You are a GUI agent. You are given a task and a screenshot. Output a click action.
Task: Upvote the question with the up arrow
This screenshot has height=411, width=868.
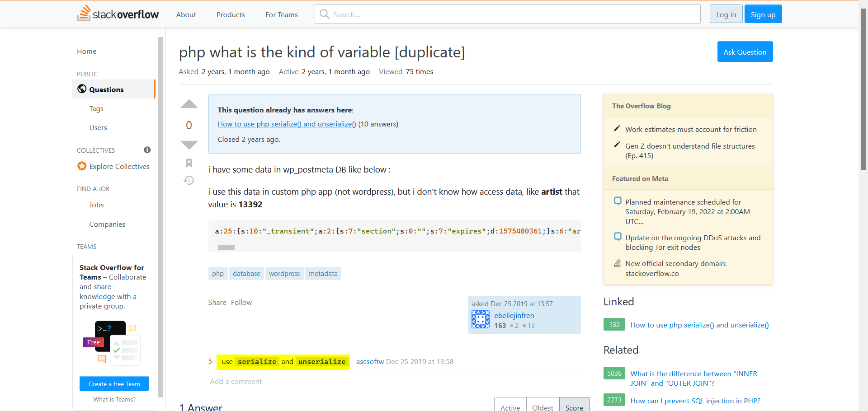click(x=189, y=104)
